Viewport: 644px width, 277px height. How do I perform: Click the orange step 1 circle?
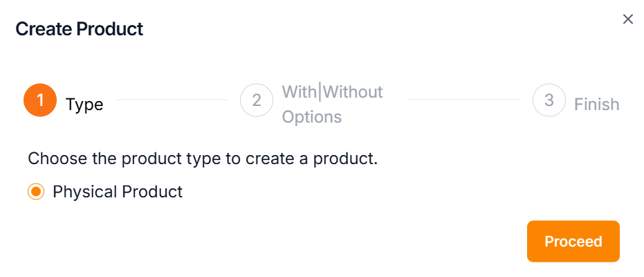39,100
